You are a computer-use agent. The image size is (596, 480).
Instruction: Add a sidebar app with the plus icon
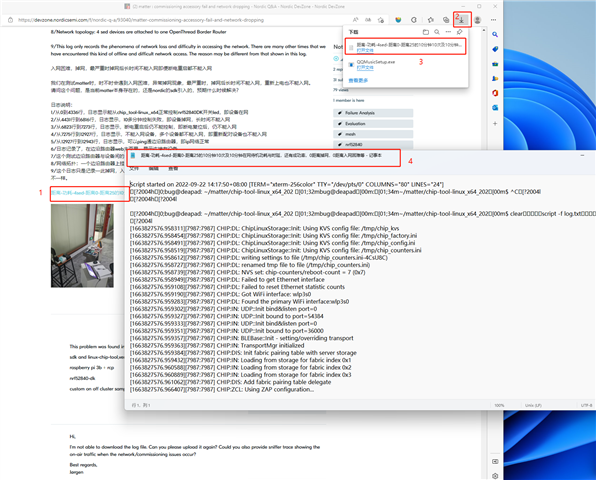pos(495,124)
